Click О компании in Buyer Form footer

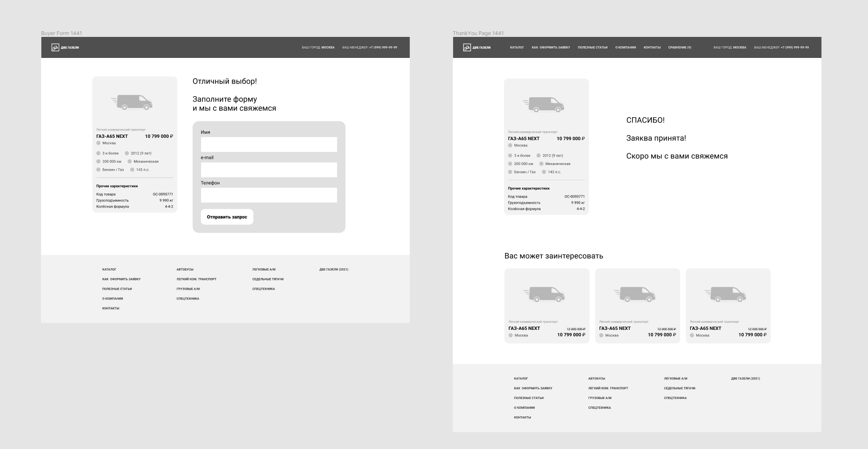pyautogui.click(x=113, y=299)
